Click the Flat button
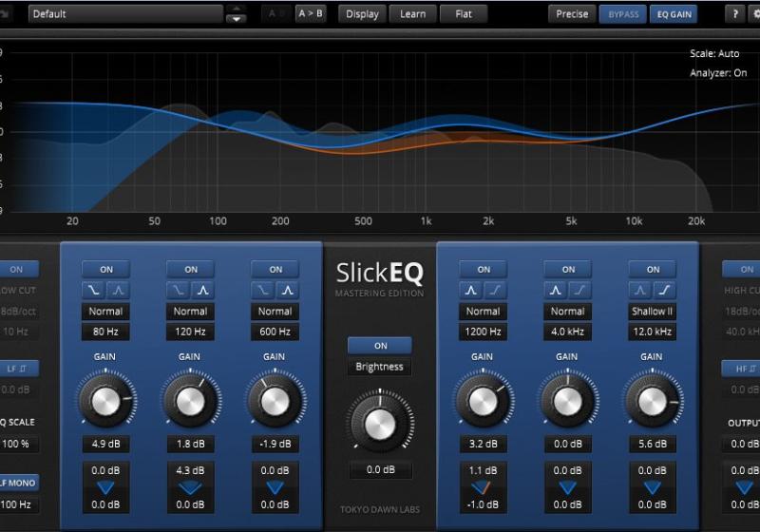 coord(464,14)
